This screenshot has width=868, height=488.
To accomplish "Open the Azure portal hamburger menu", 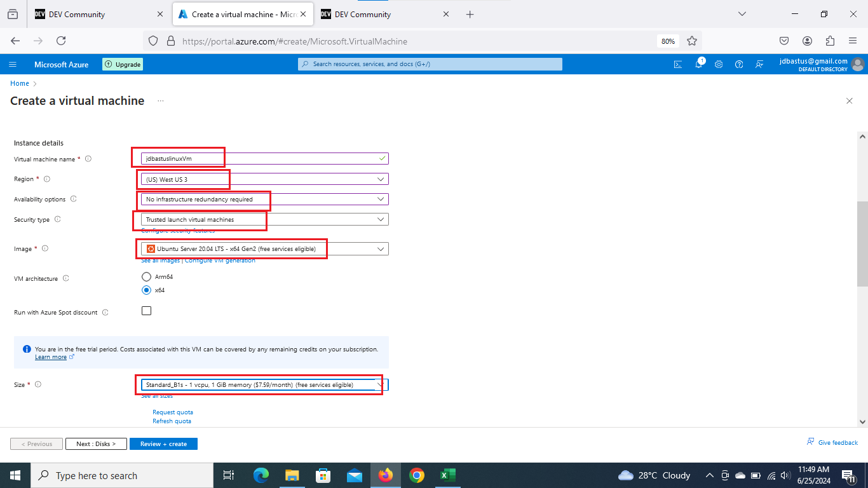I will [13, 64].
